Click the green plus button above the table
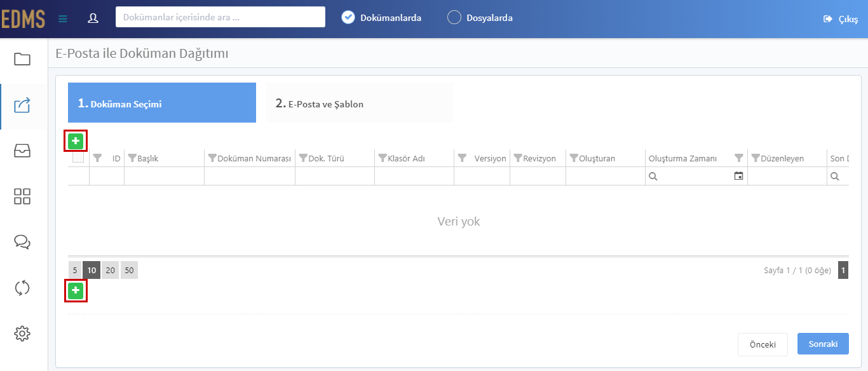 point(76,141)
